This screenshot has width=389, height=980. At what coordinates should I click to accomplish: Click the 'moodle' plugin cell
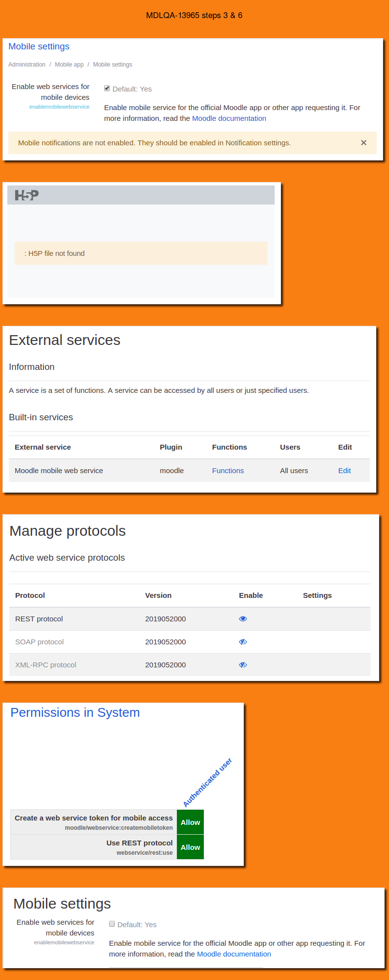pos(172,471)
